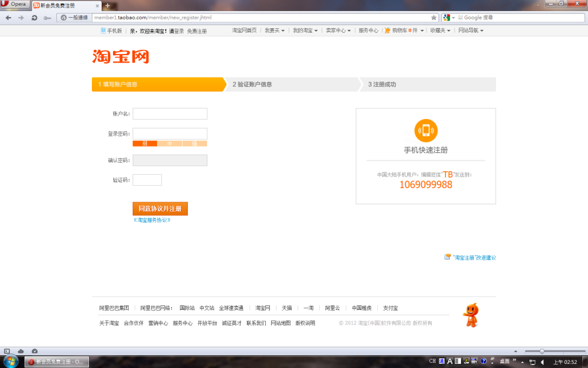Focus the address bar with the taobao URL
The width and height of the screenshot is (588, 368).
tap(261, 18)
